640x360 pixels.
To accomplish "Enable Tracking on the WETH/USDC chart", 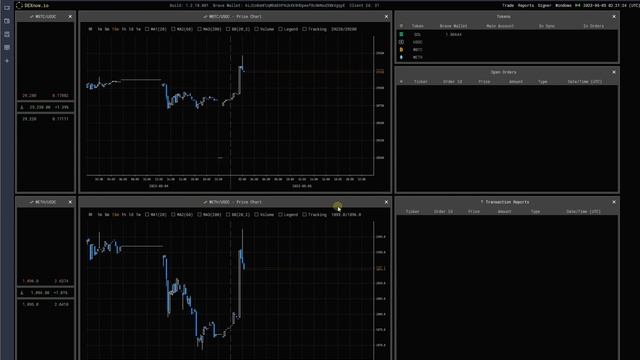I will pos(304,215).
